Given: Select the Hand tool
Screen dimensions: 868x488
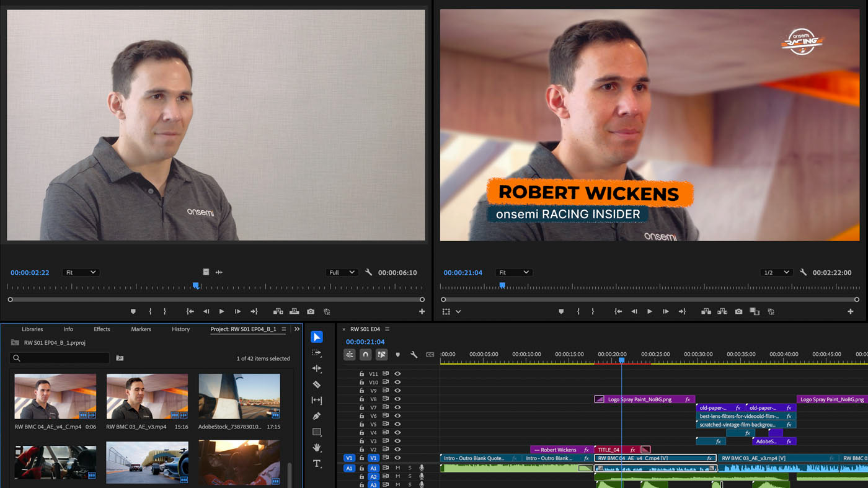Looking at the screenshot, I should point(317,448).
